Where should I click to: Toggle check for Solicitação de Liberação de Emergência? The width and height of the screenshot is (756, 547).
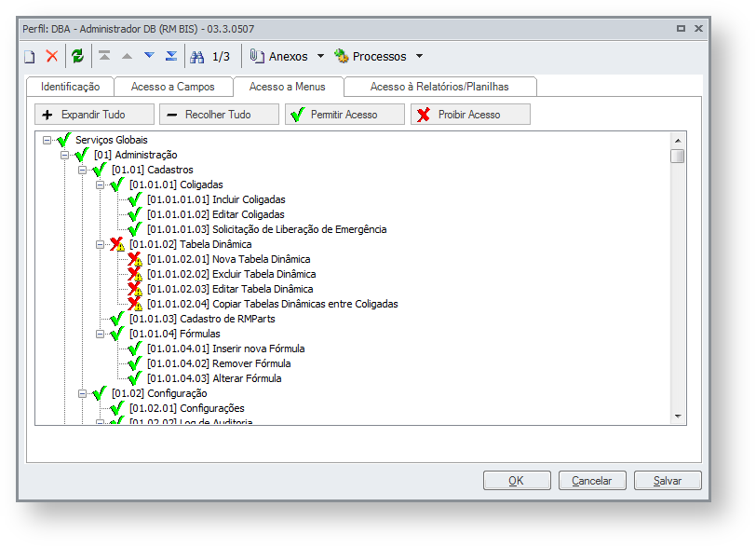[x=135, y=229]
